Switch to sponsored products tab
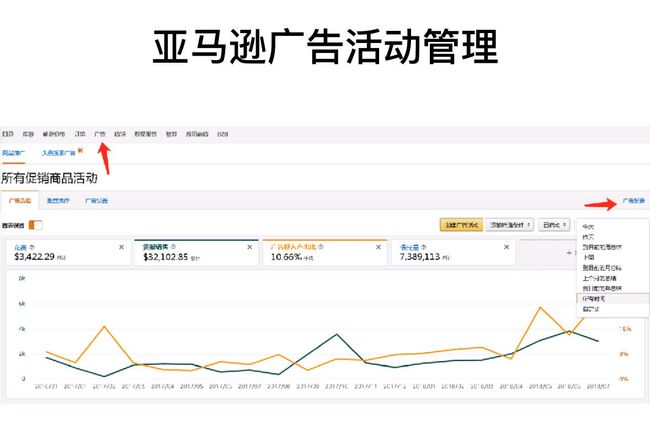The image size is (650, 441). (x=13, y=153)
